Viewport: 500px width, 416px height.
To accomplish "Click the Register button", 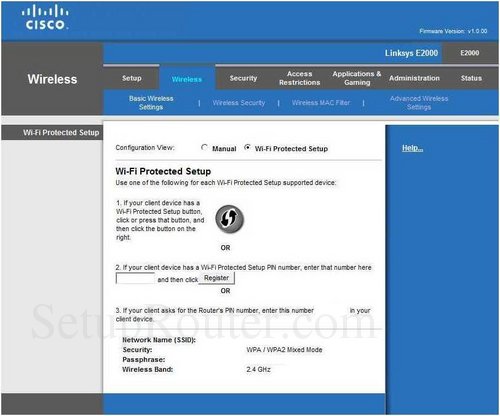I will (x=216, y=278).
